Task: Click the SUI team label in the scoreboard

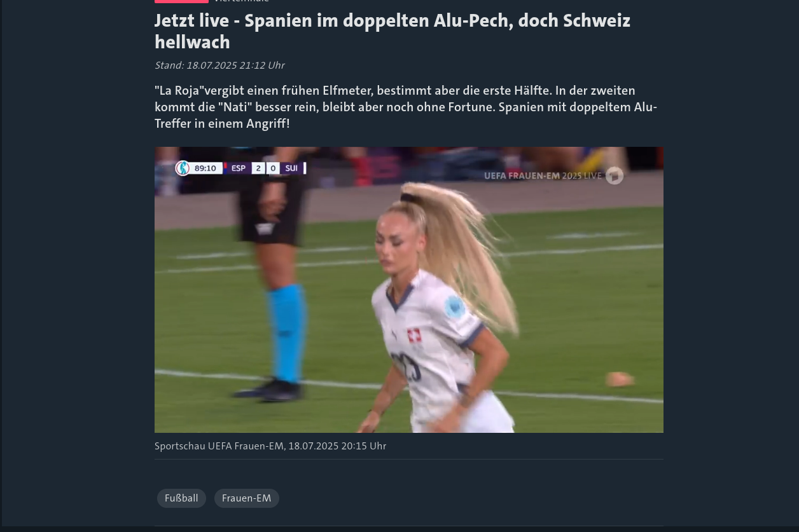Action: pyautogui.click(x=291, y=168)
